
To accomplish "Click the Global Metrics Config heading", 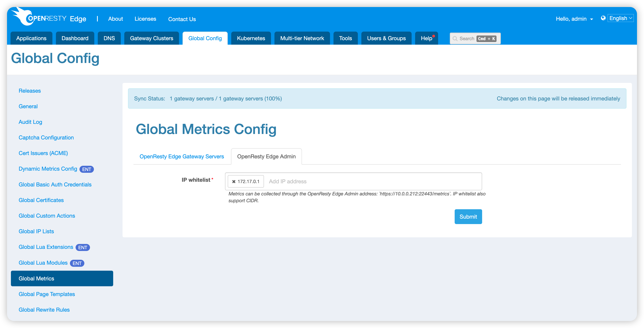I will tap(206, 129).
